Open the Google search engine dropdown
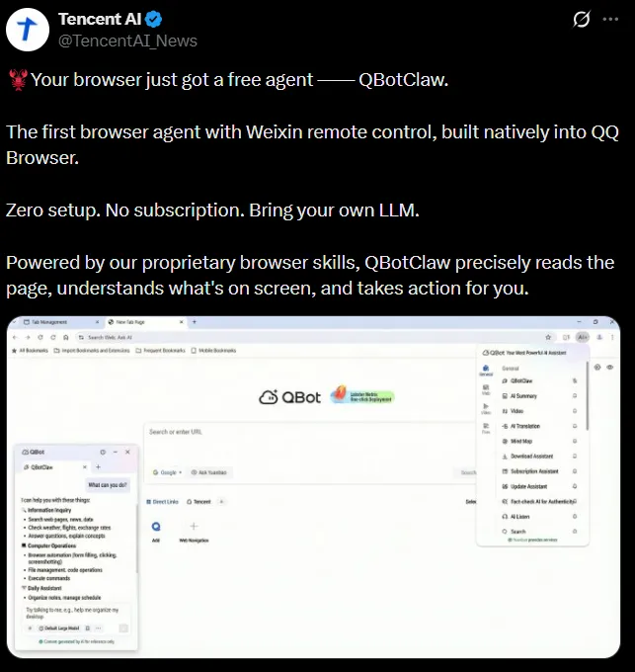The height and width of the screenshot is (672, 635). (x=168, y=472)
